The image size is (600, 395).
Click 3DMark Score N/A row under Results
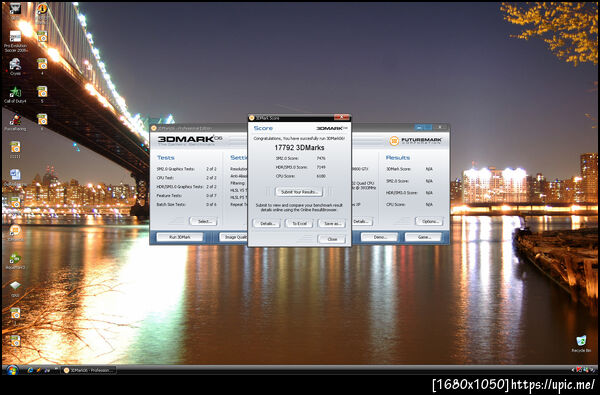[x=409, y=169]
